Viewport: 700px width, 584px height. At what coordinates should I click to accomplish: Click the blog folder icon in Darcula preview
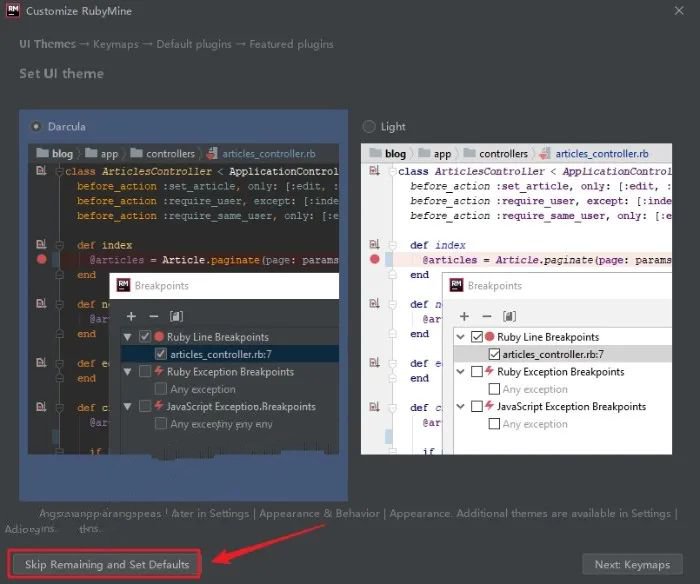point(43,153)
